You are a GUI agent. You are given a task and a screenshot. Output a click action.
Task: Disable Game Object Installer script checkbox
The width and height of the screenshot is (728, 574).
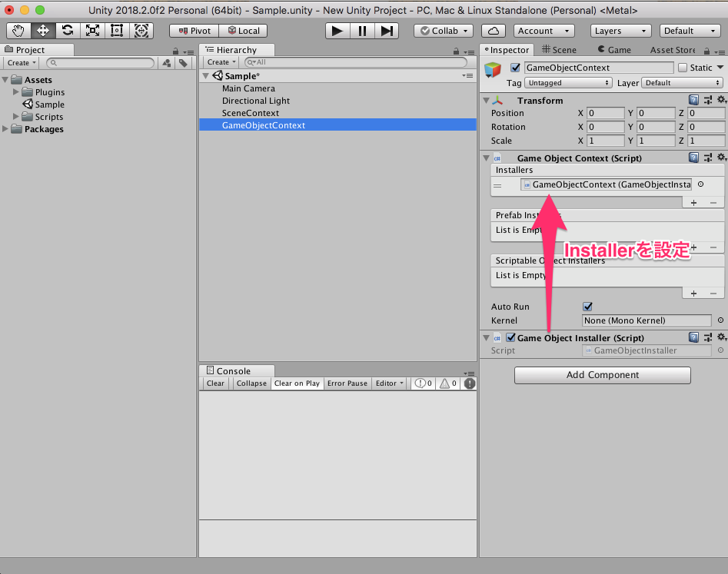(x=510, y=337)
